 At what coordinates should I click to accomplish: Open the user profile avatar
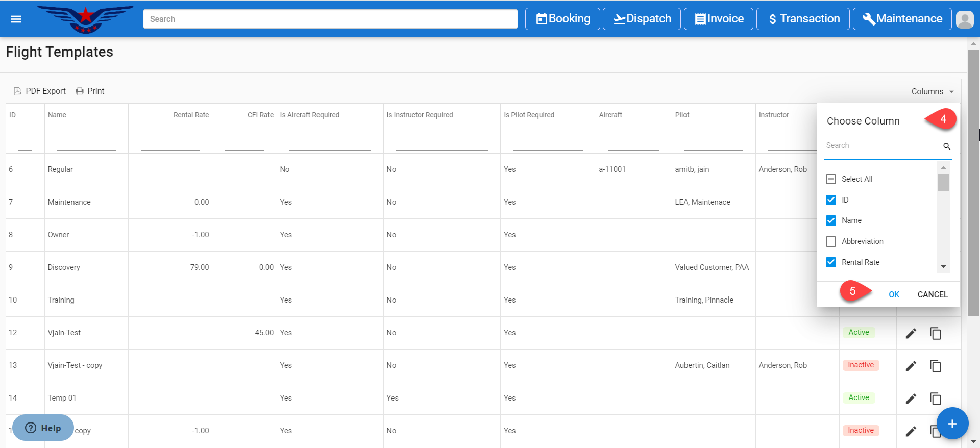(x=964, y=19)
